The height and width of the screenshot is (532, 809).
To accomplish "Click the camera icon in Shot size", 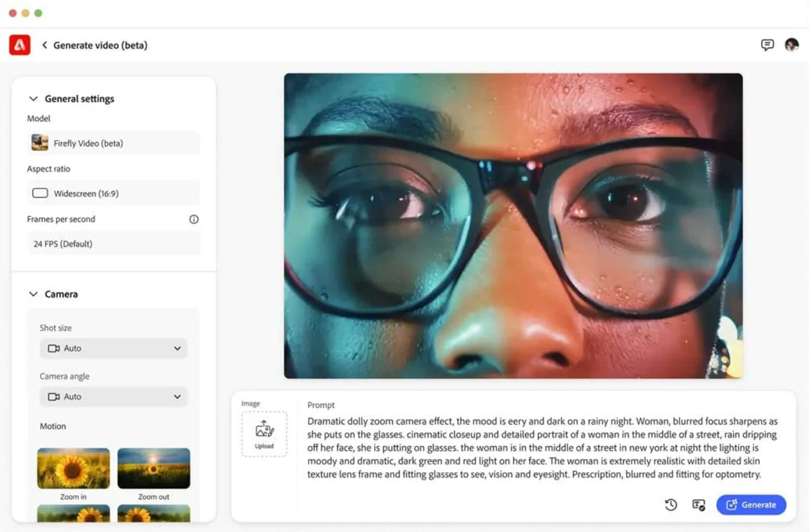I will click(54, 349).
